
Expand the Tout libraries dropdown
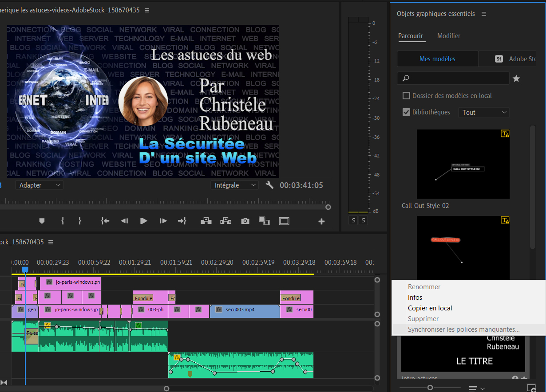(484, 113)
